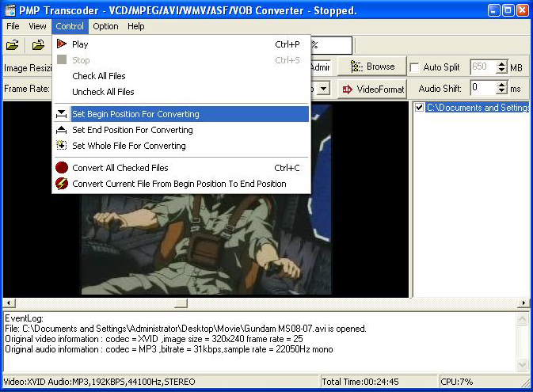Viewport: 533px width, 392px height.
Task: Close the open Control menu
Action: click(x=70, y=26)
